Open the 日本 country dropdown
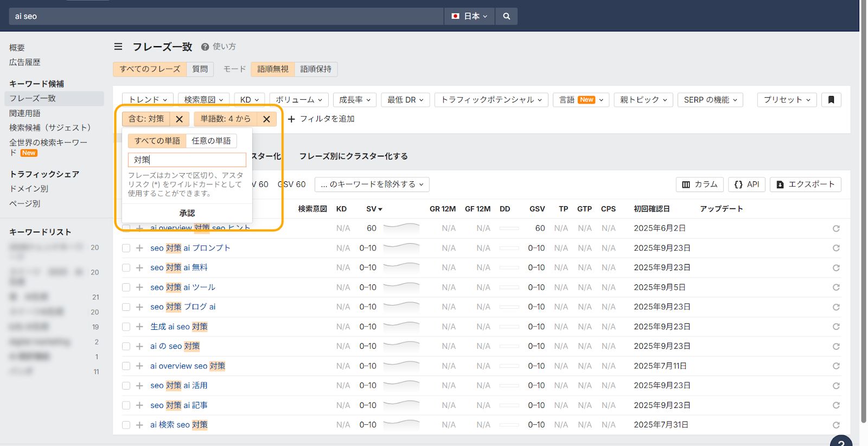This screenshot has height=446, width=868. pos(469,16)
